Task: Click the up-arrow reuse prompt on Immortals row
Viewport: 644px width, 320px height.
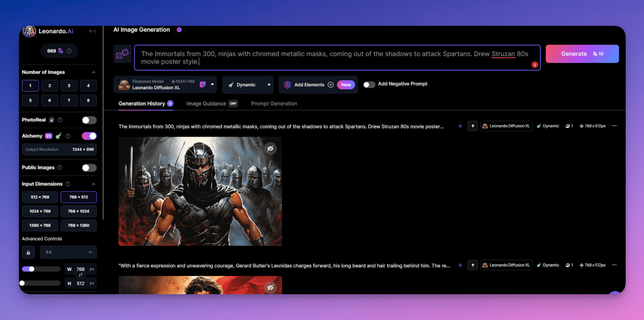Action: click(x=472, y=126)
